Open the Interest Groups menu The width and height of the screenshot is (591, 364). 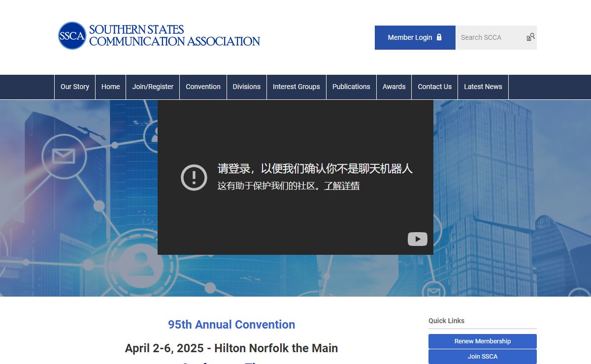pos(296,87)
